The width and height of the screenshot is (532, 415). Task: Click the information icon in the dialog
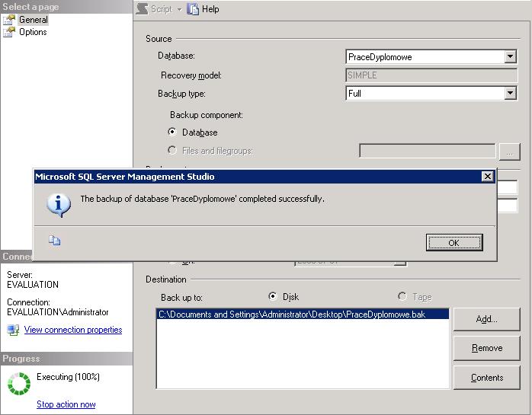[x=59, y=206]
